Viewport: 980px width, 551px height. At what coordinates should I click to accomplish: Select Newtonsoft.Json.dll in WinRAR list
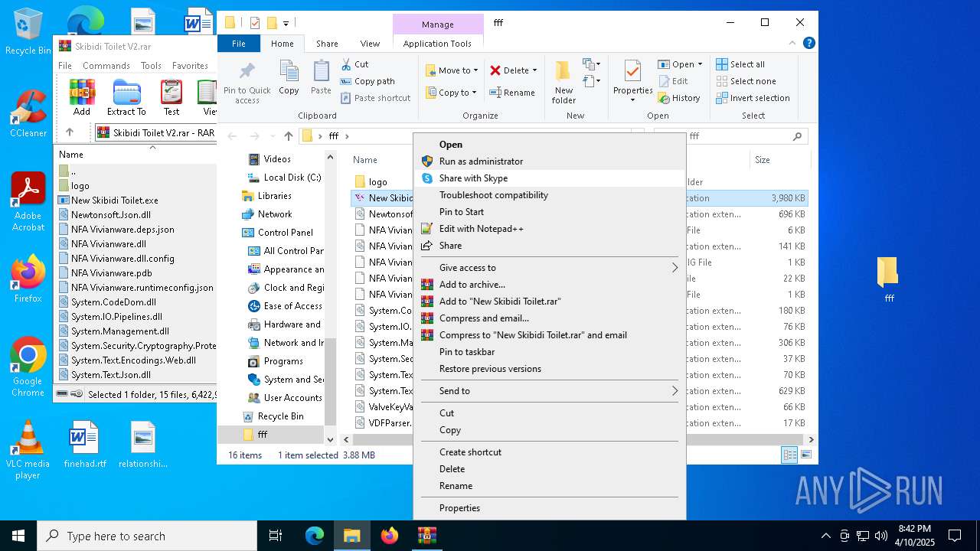click(111, 215)
